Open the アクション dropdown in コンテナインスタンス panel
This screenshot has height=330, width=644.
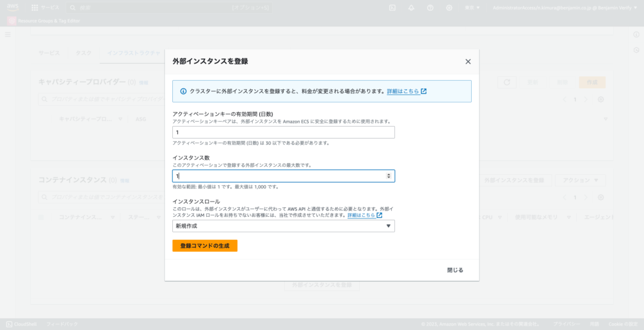tap(580, 180)
